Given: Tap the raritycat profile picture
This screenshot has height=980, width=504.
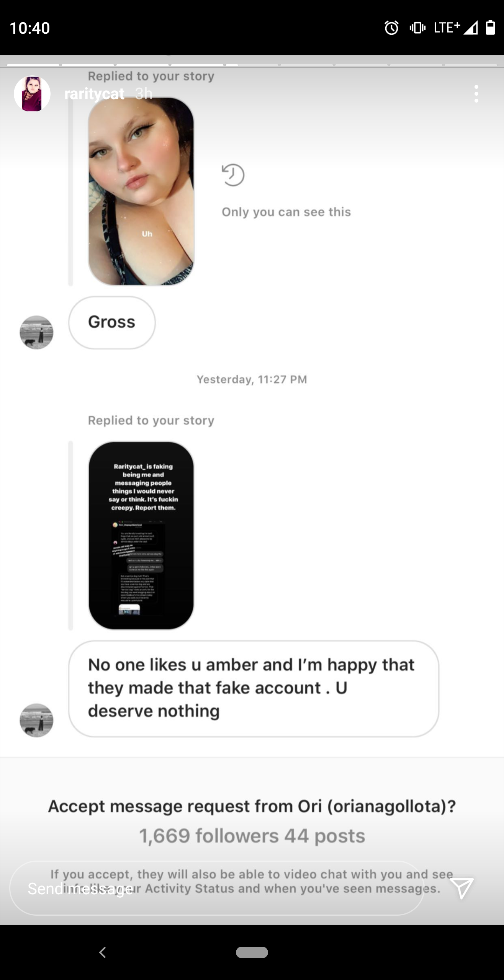Looking at the screenshot, I should click(x=32, y=94).
